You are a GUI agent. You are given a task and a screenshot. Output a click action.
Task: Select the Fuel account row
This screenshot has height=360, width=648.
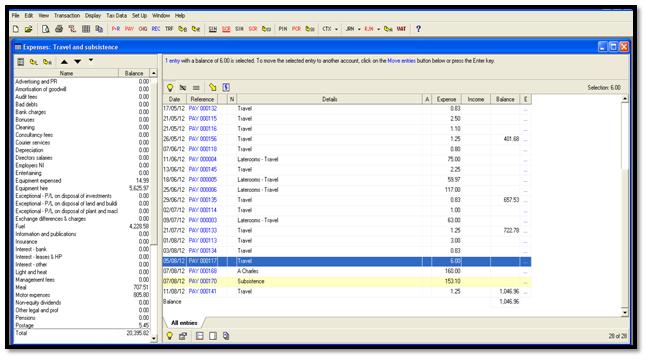82,226
